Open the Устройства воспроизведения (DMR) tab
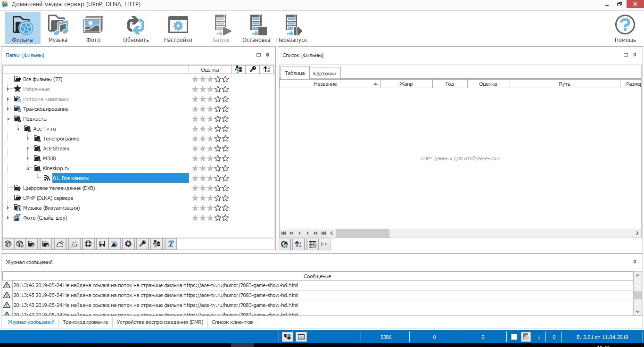 click(x=160, y=322)
